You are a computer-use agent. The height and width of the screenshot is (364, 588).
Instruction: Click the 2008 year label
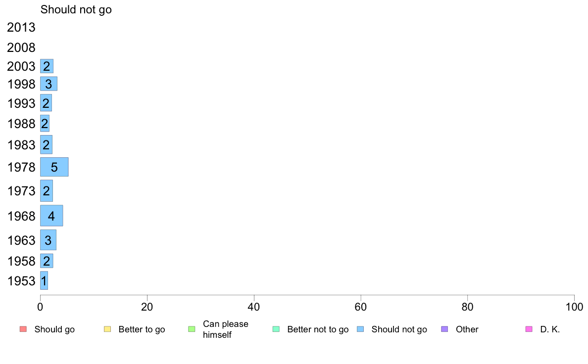21,47
